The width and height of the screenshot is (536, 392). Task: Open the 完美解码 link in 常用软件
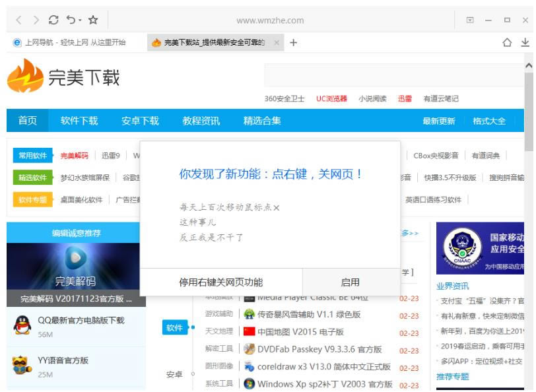coord(74,156)
